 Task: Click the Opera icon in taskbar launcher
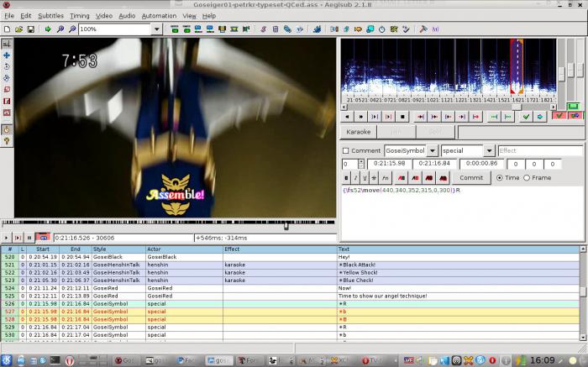pyautogui.click(x=70, y=360)
